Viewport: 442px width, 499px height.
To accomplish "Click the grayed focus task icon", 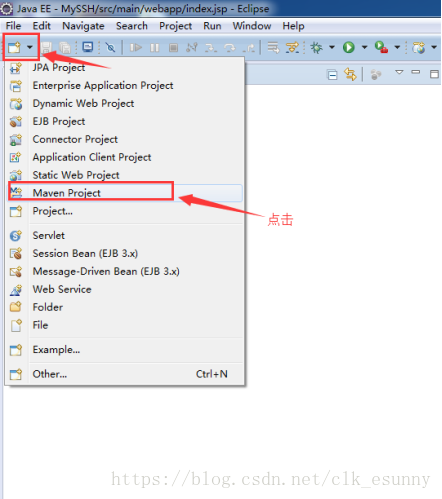I will (x=376, y=74).
